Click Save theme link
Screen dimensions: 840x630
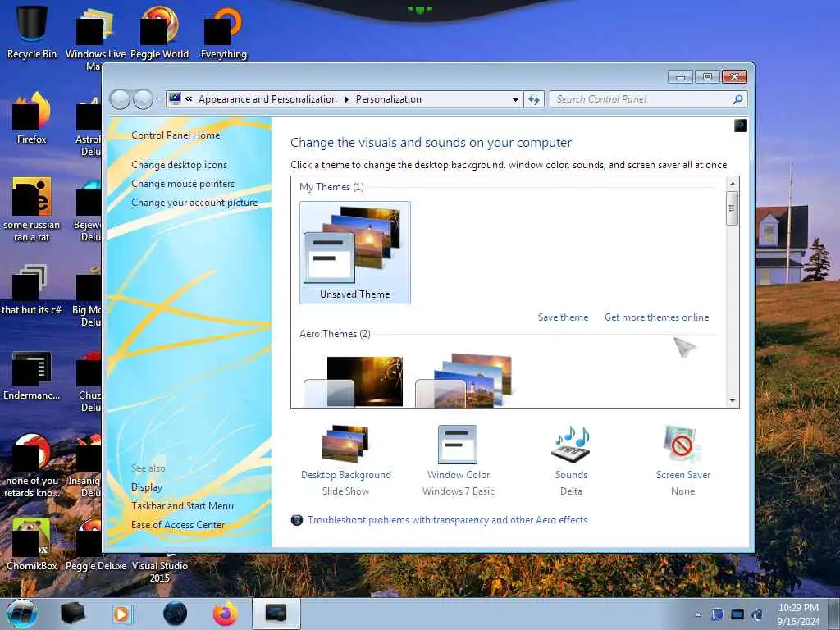pyautogui.click(x=563, y=317)
